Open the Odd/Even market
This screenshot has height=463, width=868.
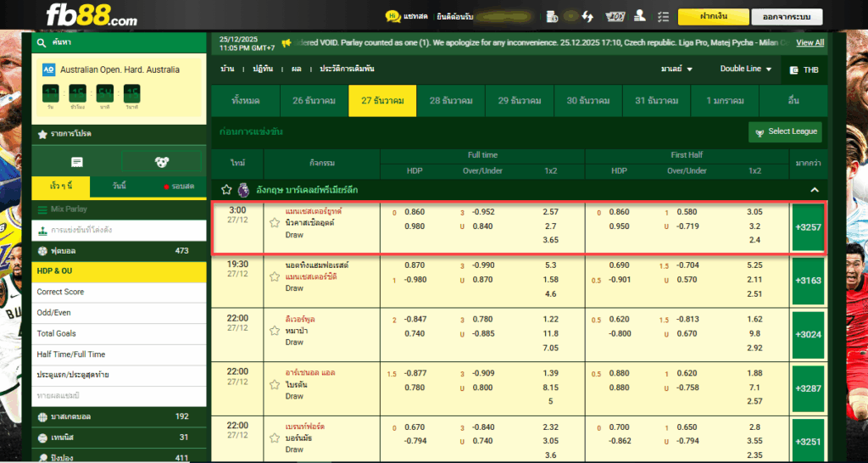click(x=119, y=313)
